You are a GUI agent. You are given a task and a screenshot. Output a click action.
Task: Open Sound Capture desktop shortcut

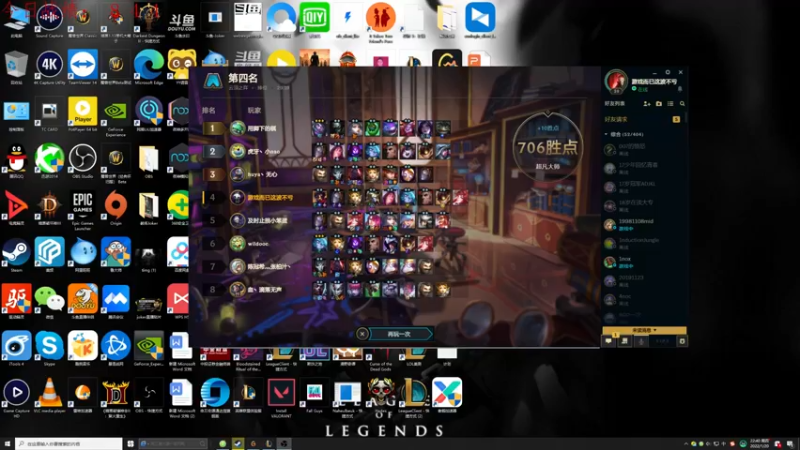pos(49,20)
